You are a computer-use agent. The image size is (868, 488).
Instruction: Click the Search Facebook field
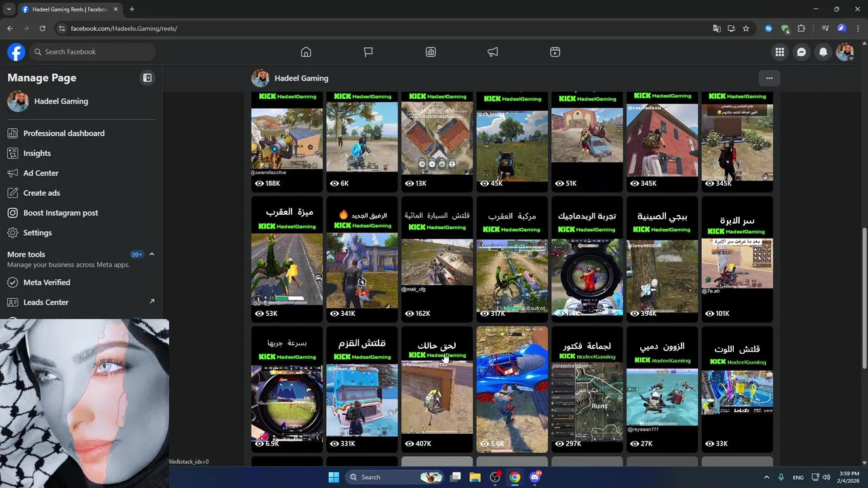pyautogui.click(x=92, y=52)
